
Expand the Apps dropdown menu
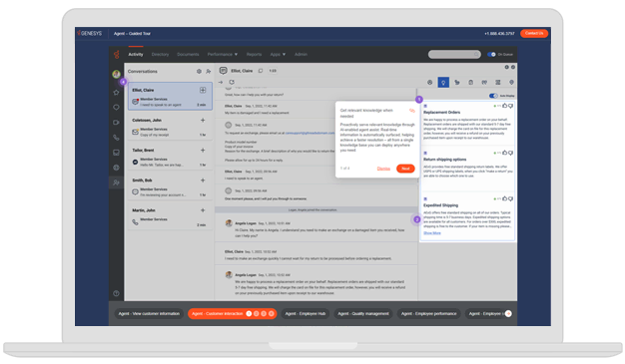point(278,54)
